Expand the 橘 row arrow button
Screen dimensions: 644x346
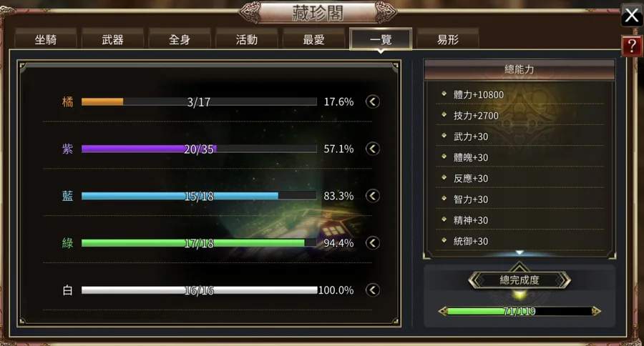click(x=373, y=102)
